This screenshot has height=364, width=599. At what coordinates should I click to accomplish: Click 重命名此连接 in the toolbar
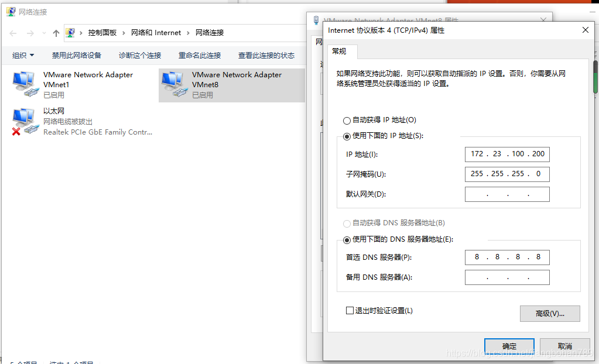[x=200, y=56]
